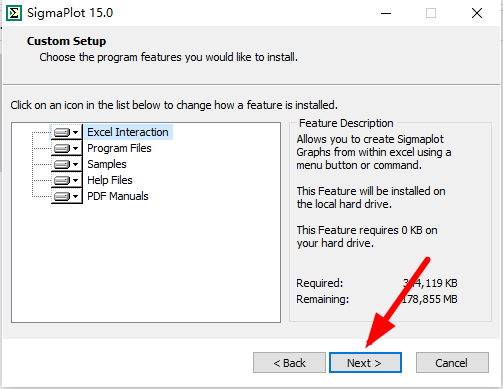Viewport: 503px width, 389px height.
Task: Open Help Files install option dropdown
Action: [x=67, y=180]
